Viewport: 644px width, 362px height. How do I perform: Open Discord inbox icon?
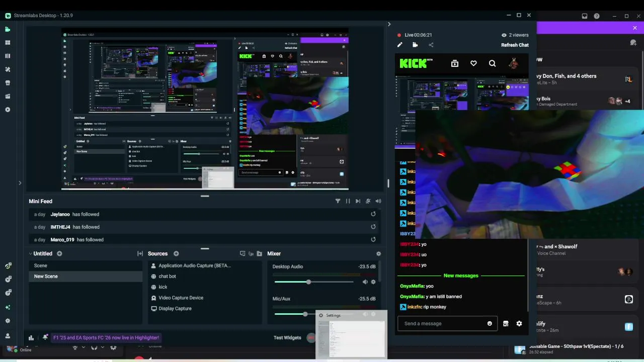(x=585, y=16)
